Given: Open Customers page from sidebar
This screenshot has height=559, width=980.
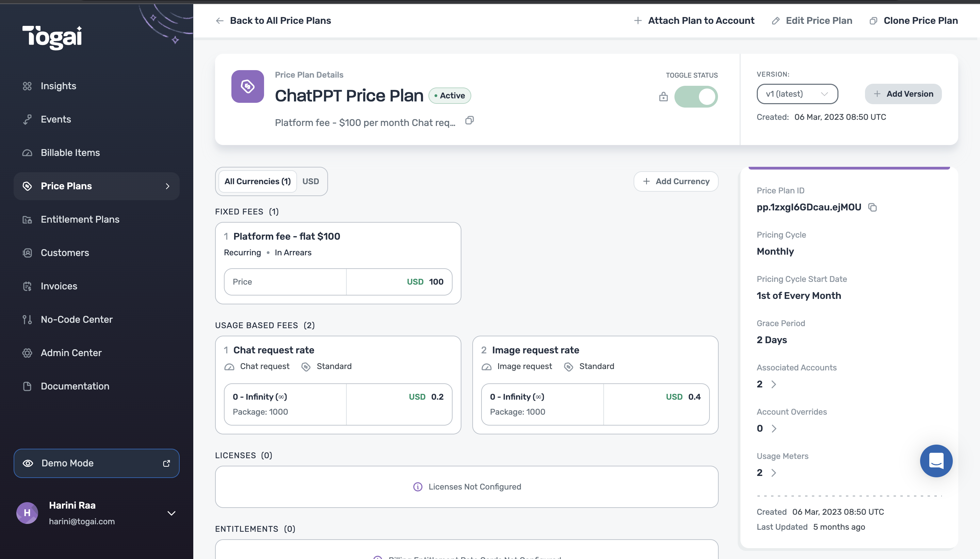Looking at the screenshot, I should pyautogui.click(x=96, y=253).
